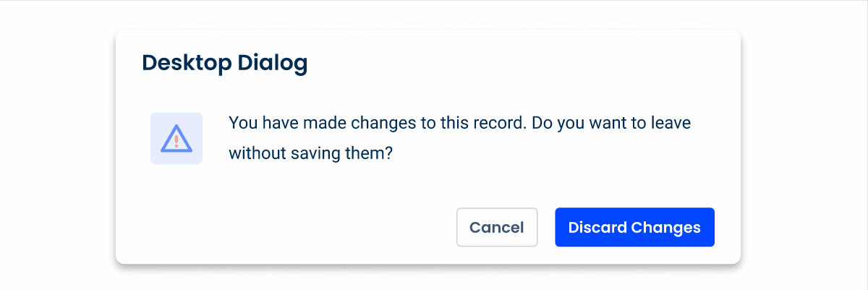Click the "without saving them?" text line
Image resolution: width=868 pixels, height=290 pixels.
[310, 153]
